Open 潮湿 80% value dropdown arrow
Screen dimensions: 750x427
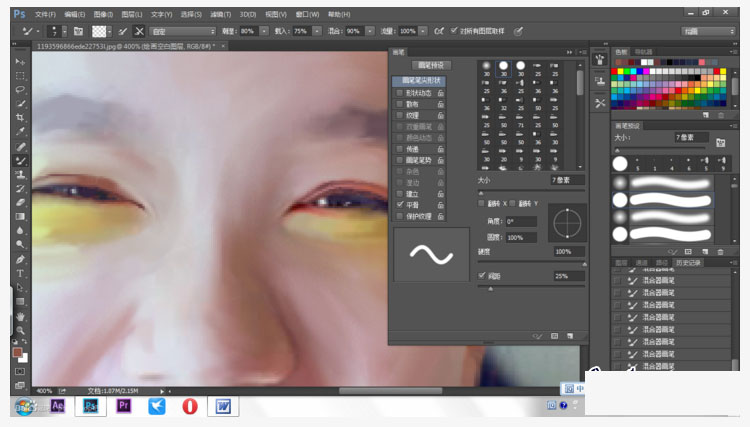264,31
